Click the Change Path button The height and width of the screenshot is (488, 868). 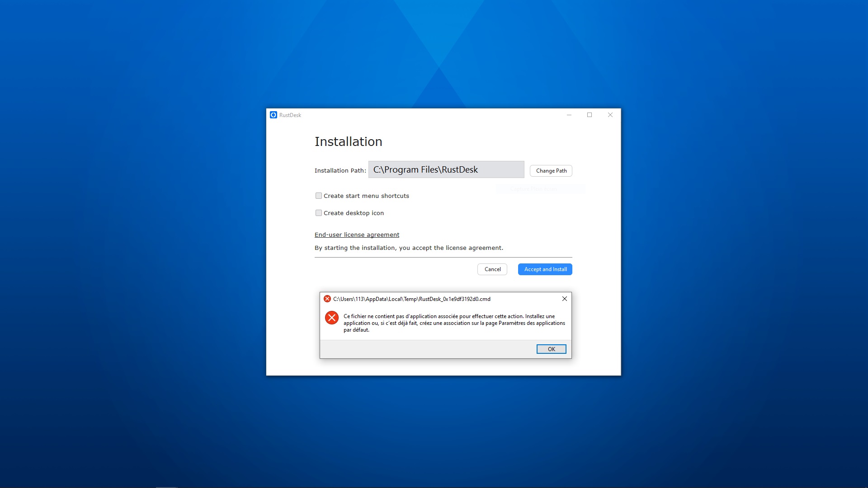tap(551, 171)
